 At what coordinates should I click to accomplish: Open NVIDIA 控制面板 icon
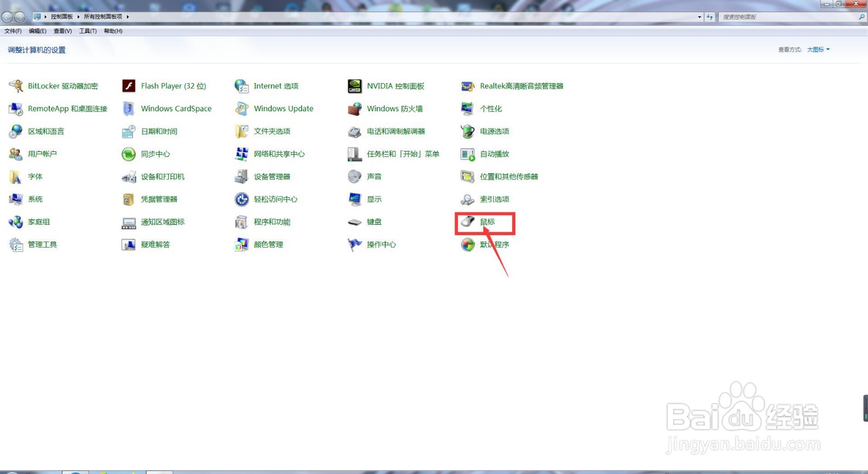click(x=355, y=86)
